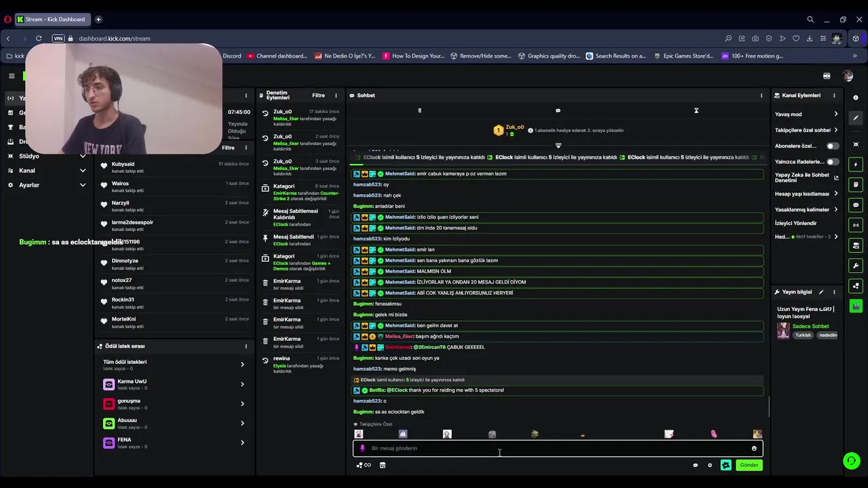Select the Turkish language tag
Screen dimensions: 868x488
[803, 335]
